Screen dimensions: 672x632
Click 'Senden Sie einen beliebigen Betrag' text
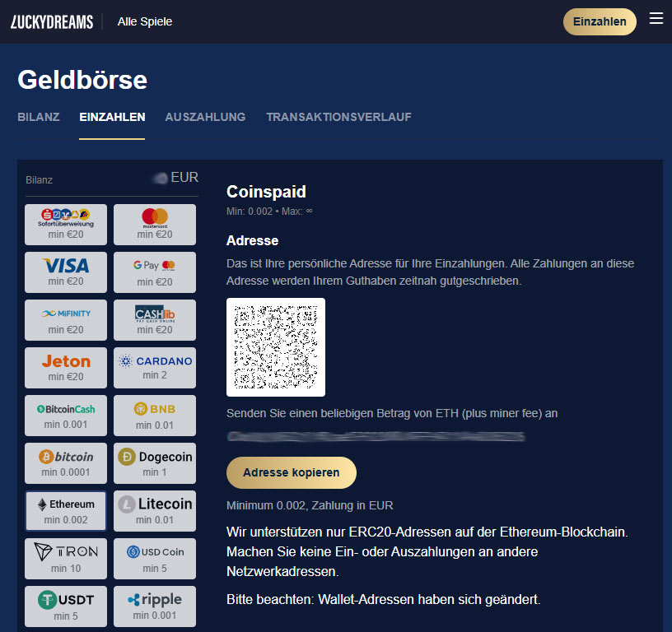click(x=392, y=413)
